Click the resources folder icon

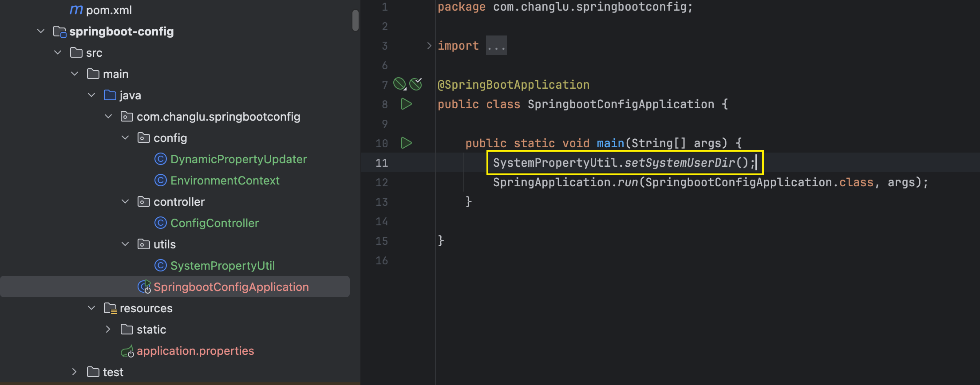coord(111,308)
